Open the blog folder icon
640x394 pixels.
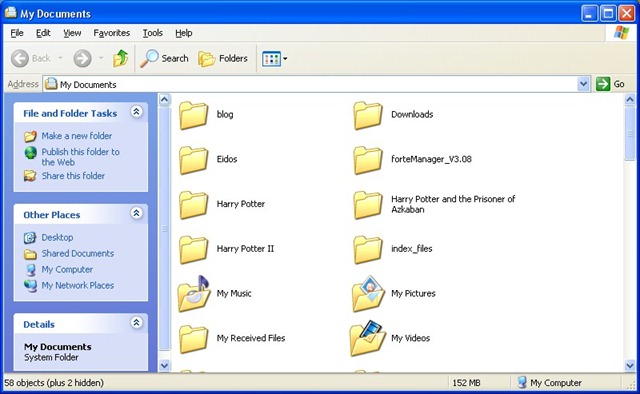pyautogui.click(x=193, y=115)
